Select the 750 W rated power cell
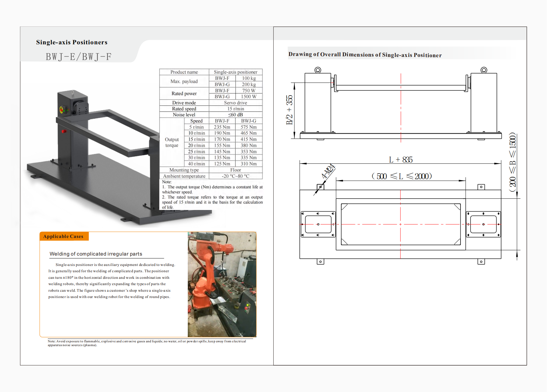The height and width of the screenshot is (392, 547). [248, 91]
